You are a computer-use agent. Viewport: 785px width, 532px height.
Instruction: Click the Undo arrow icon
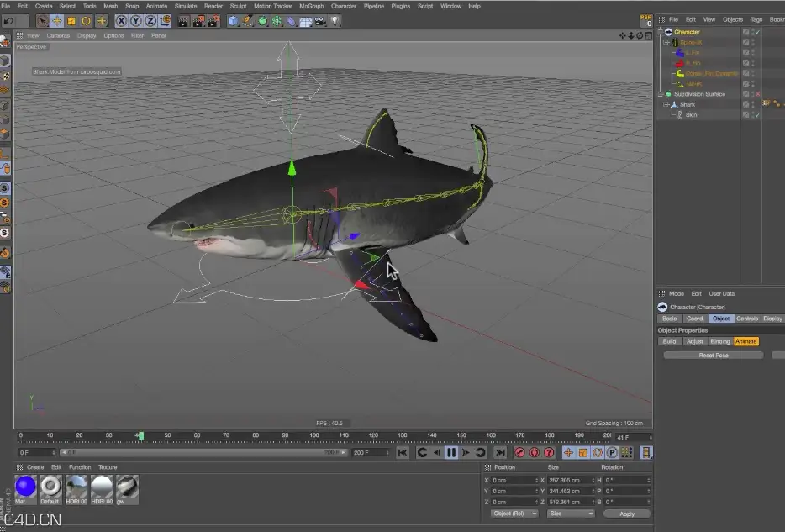point(8,21)
